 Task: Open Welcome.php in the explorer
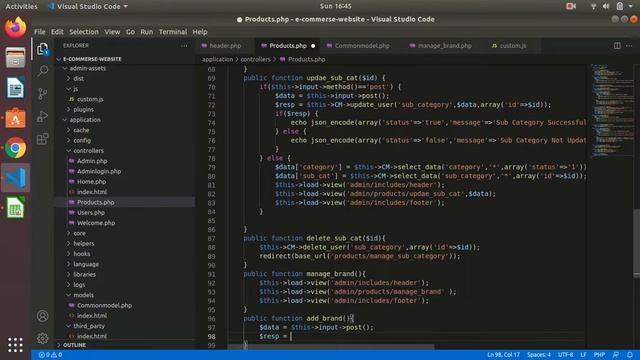pos(96,223)
